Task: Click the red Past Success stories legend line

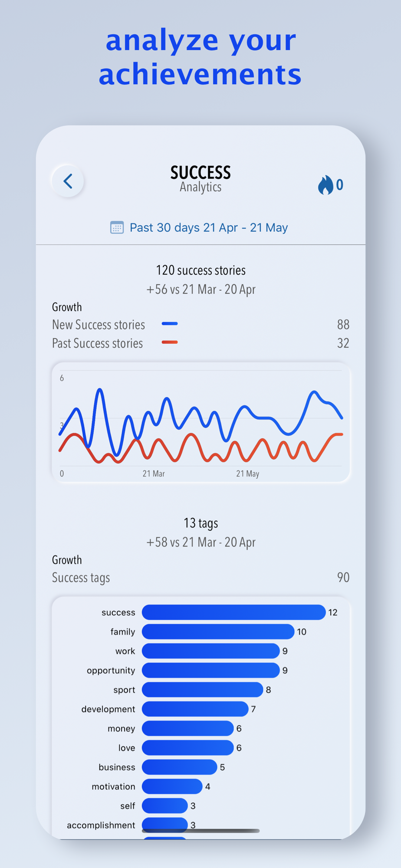Action: click(170, 342)
